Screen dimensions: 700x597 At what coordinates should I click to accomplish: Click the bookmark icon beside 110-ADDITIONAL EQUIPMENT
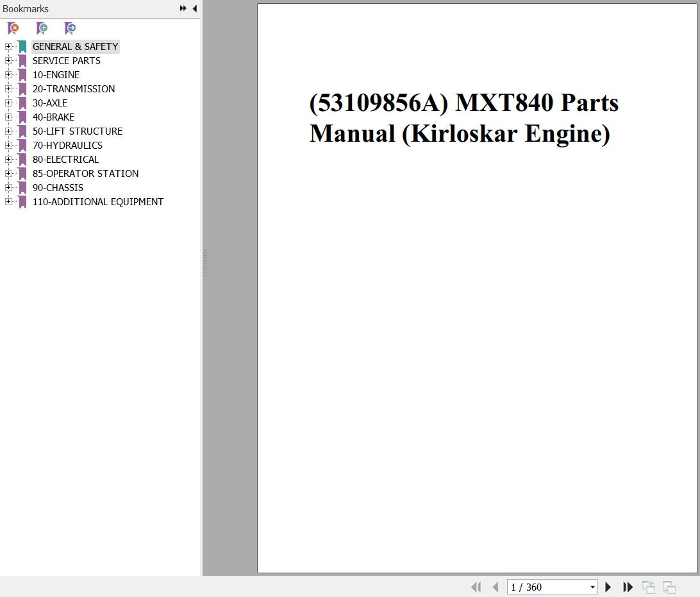coord(22,202)
